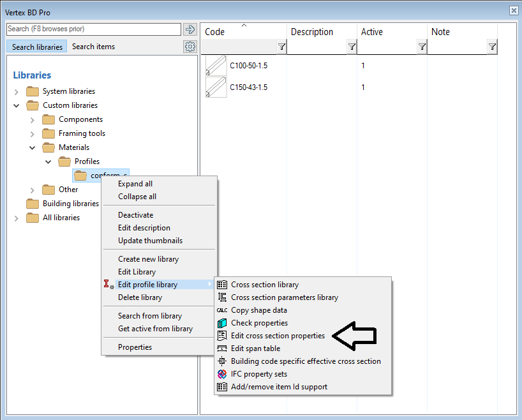Collapse the Custom libraries tree node
This screenshot has width=522, height=420.
(17, 106)
